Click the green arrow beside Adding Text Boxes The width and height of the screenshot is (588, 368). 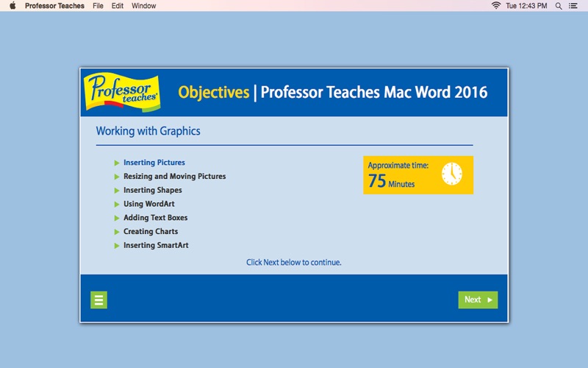click(x=117, y=218)
